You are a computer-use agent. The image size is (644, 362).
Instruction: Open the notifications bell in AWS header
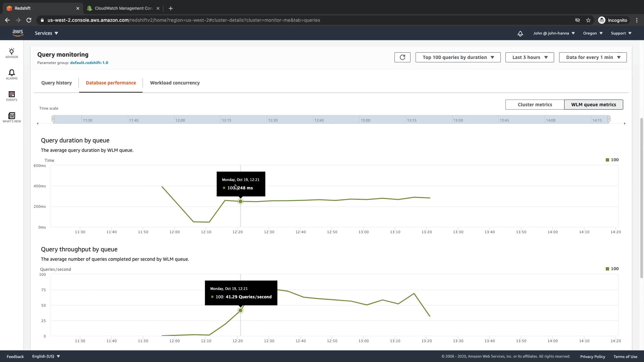coord(520,33)
